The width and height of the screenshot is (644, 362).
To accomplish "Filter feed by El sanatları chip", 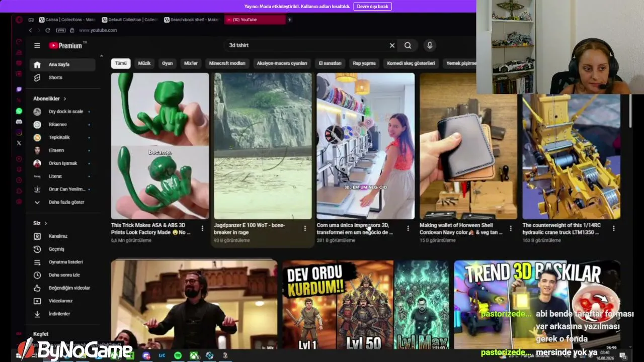I will [x=330, y=63].
